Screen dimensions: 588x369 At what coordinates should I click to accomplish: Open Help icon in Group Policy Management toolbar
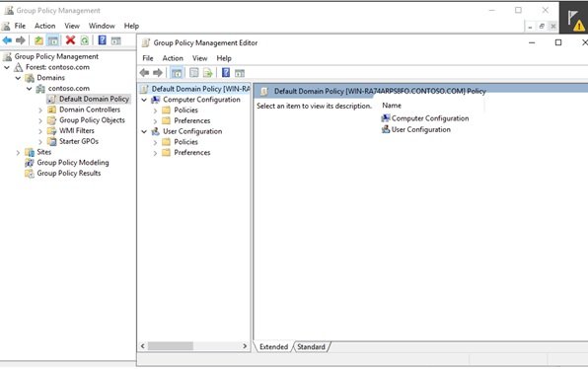click(102, 40)
